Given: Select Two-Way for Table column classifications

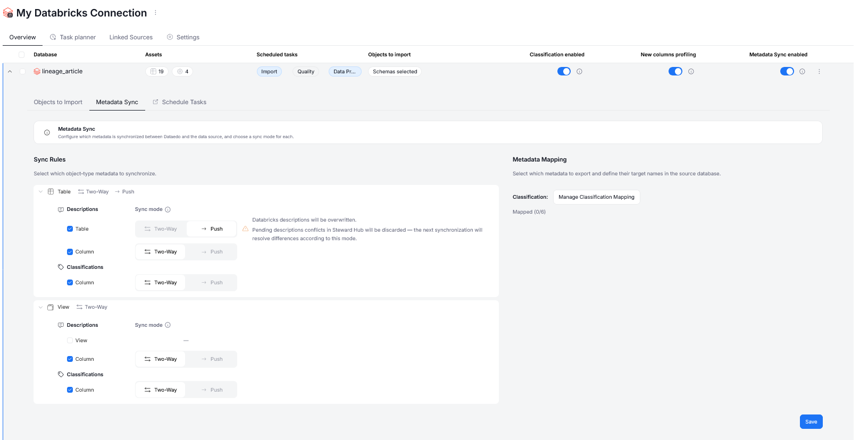Looking at the screenshot, I should click(x=161, y=283).
